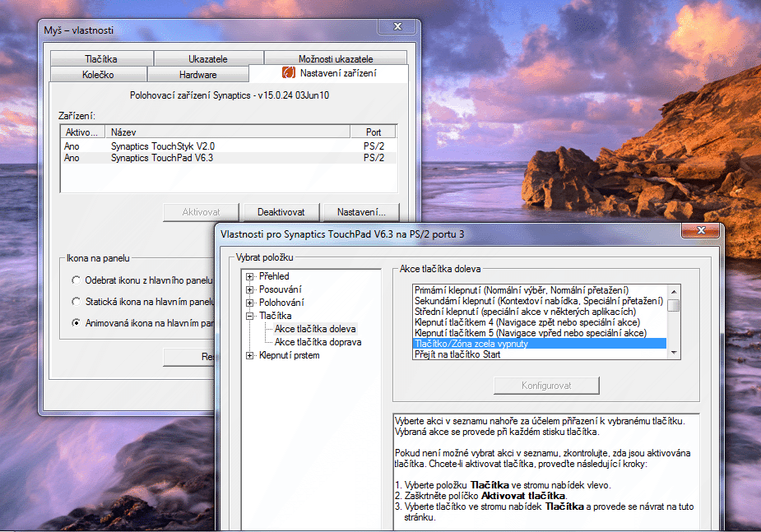Expand the Přehled tree node

pyautogui.click(x=249, y=276)
